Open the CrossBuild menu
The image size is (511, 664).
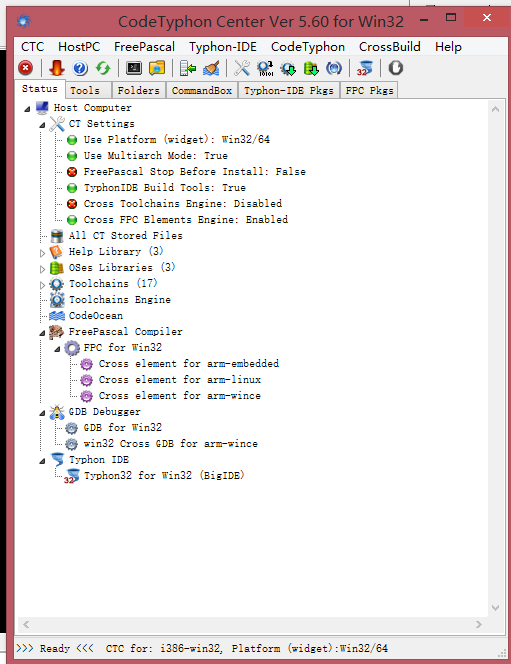[389, 47]
